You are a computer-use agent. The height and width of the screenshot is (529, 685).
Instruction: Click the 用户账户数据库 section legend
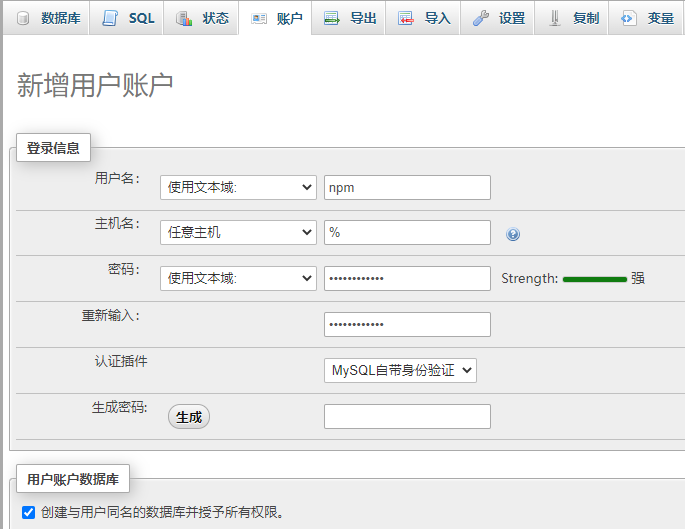click(x=73, y=479)
